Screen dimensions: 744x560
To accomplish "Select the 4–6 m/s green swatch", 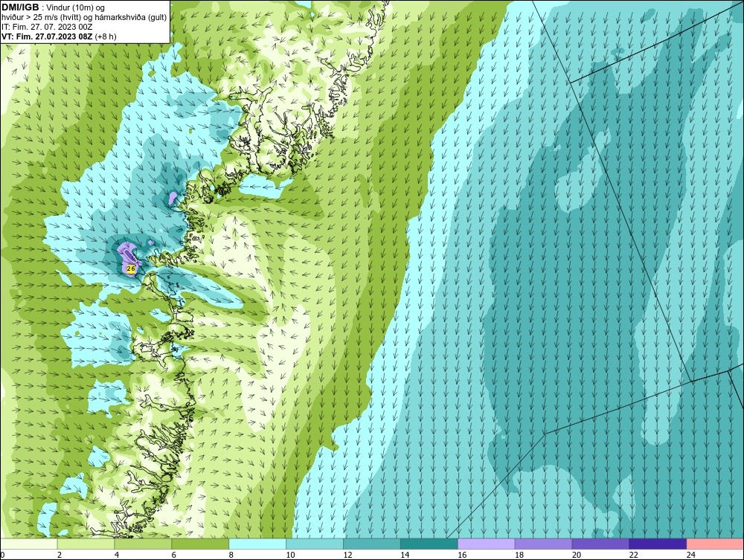I will point(143,544).
